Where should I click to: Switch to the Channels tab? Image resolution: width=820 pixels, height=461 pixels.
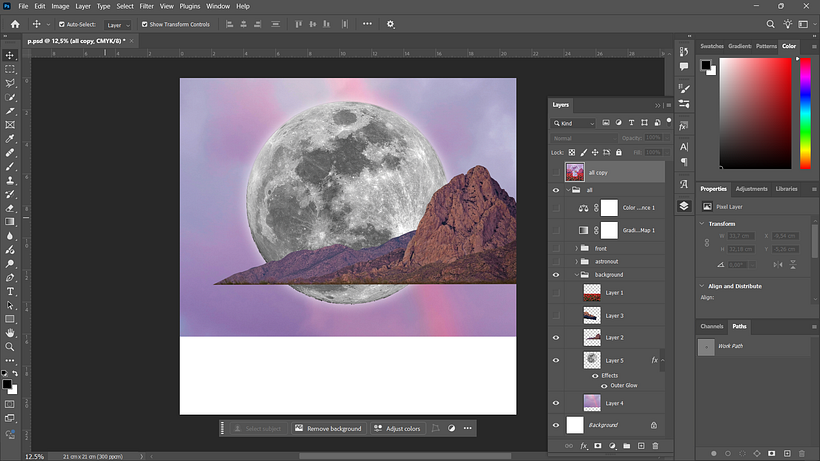pos(712,326)
